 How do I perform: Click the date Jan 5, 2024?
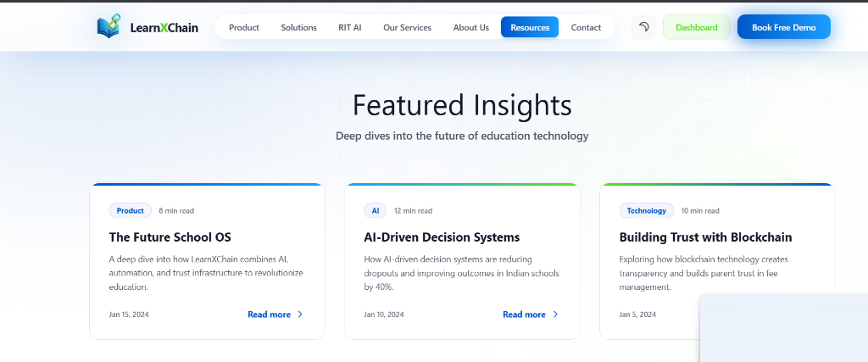(637, 315)
